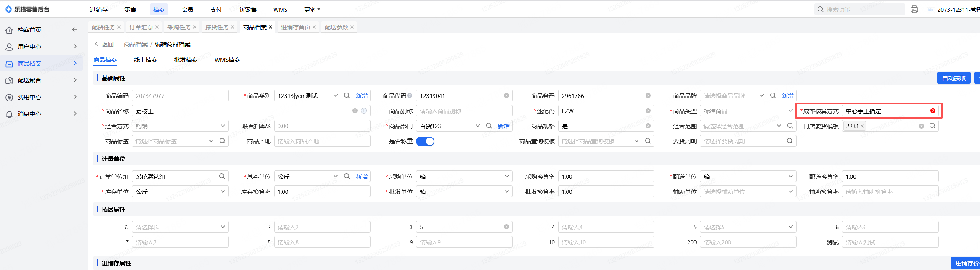The image size is (980, 270).
Task: Clear the 速记码 field value
Action: coord(648,111)
